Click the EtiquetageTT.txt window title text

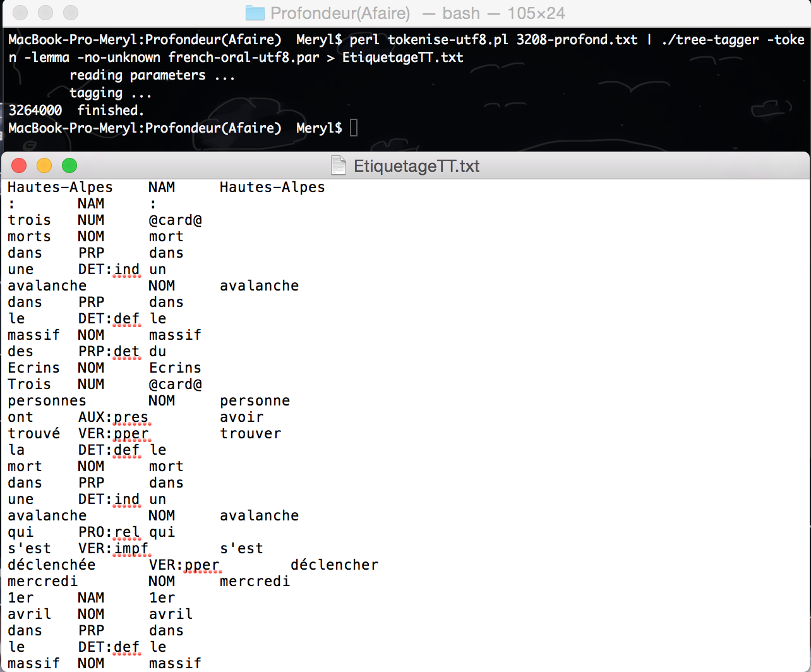[416, 166]
